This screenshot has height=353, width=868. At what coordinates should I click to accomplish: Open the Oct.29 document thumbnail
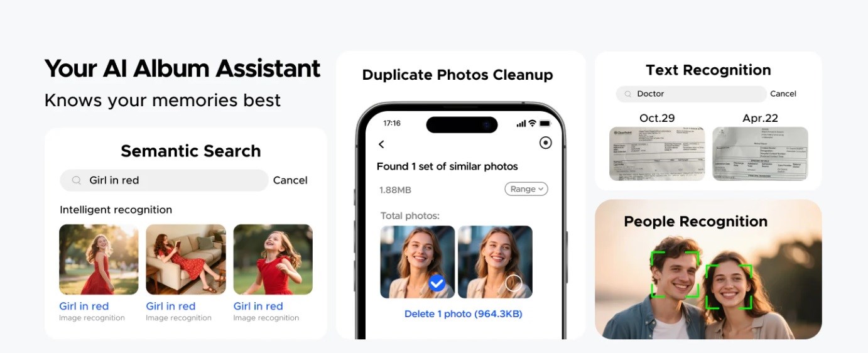point(657,154)
